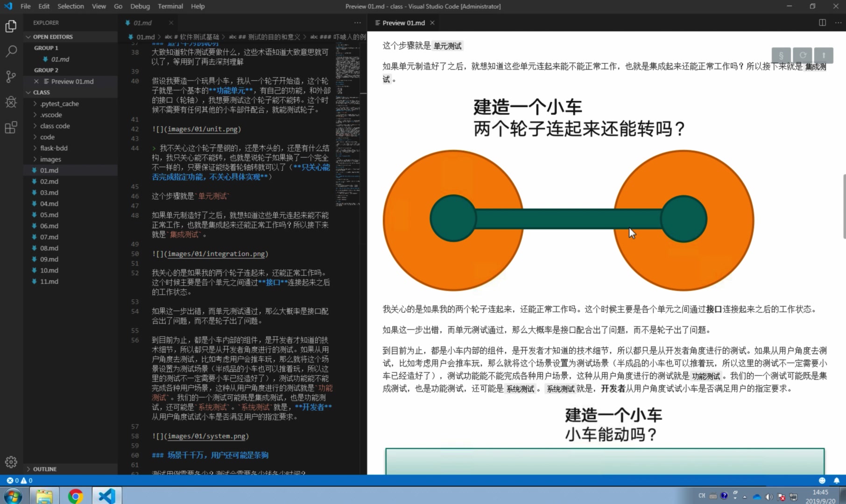The image size is (846, 504).
Task: Click Visual Studio Code taskbar icon
Action: tap(106, 496)
